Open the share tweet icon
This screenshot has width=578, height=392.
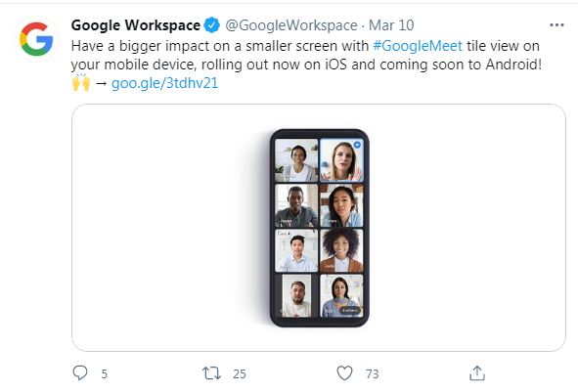[x=477, y=372]
